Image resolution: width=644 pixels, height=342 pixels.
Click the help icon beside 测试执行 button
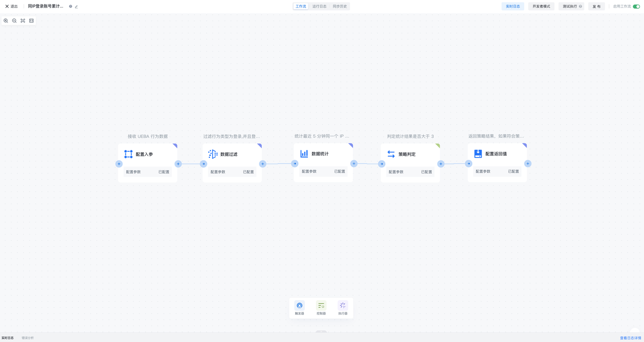pos(581,6)
